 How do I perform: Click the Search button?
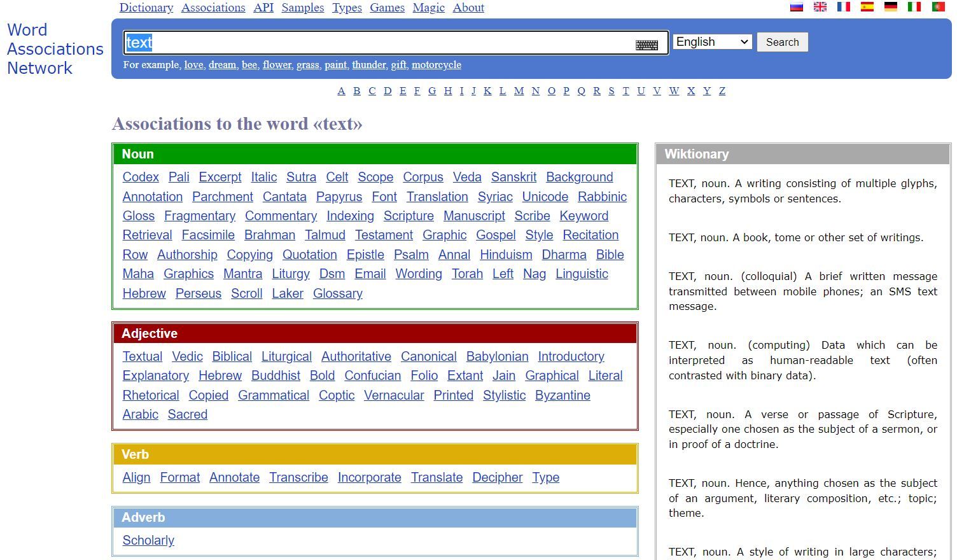click(782, 42)
